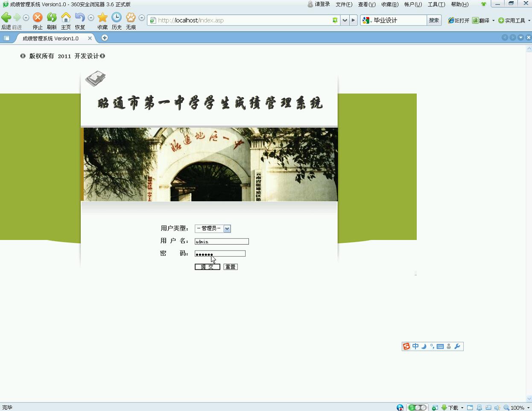Click the Sogou S logo on IME bar

pos(406,347)
